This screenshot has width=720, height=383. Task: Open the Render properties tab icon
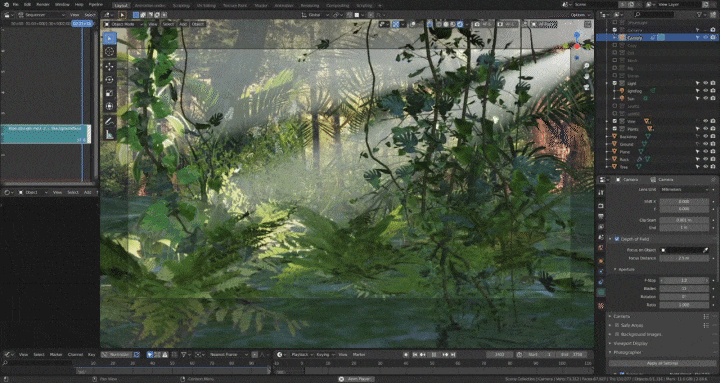click(601, 205)
